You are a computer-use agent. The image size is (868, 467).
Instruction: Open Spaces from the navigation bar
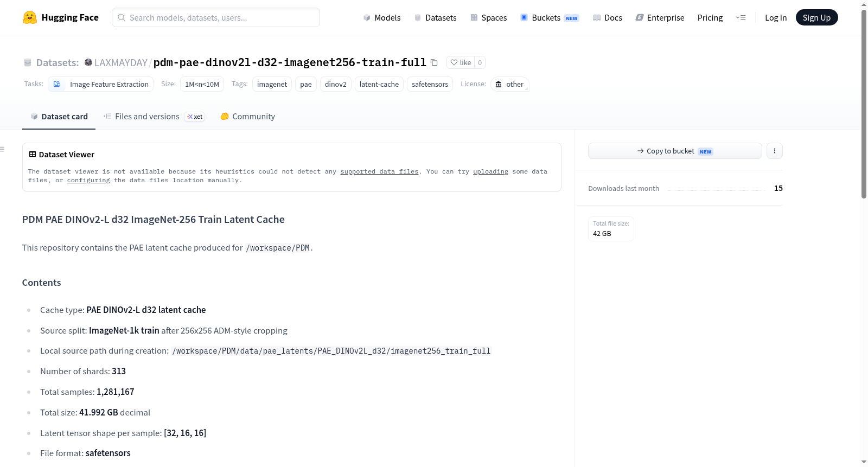point(489,17)
